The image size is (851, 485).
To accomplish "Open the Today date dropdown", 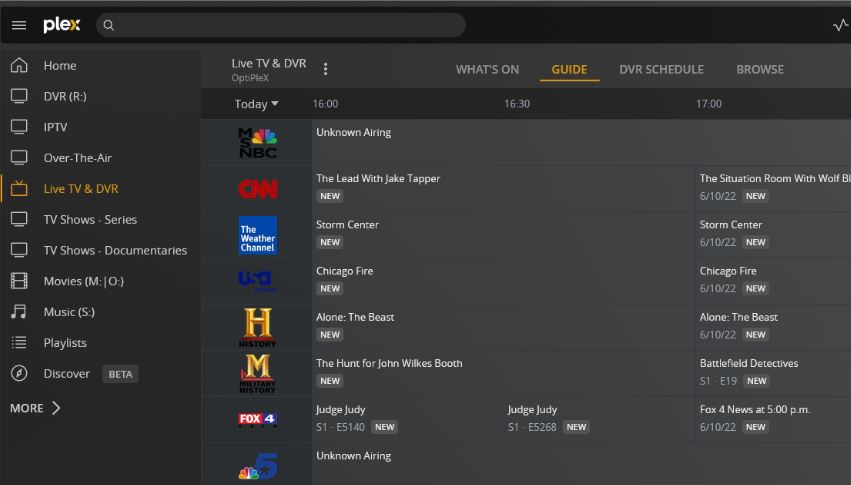I will [256, 104].
